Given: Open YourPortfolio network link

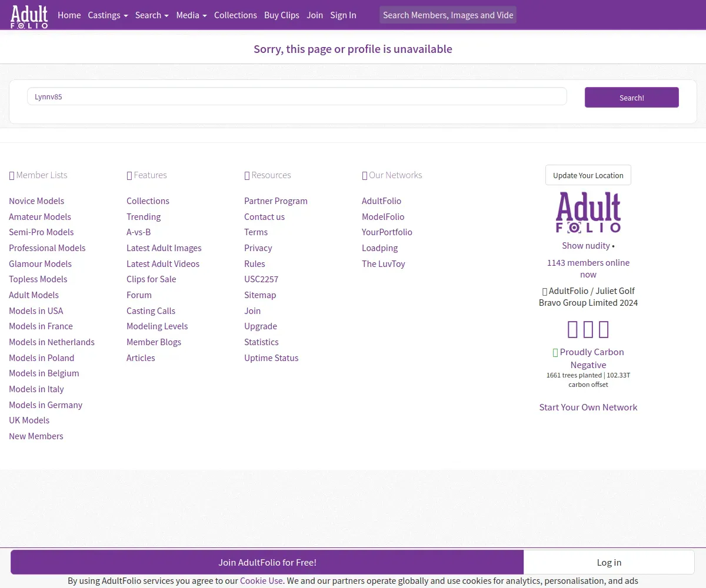Looking at the screenshot, I should click(387, 232).
